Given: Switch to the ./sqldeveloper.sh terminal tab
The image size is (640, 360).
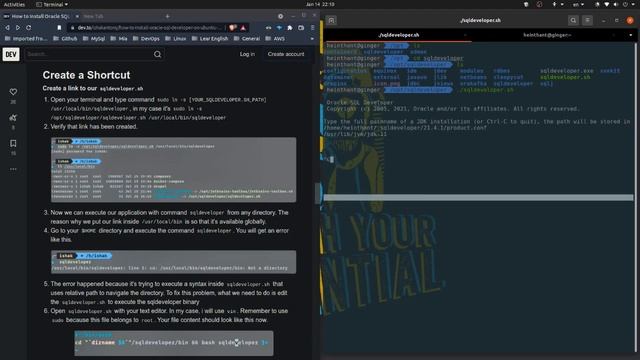Looking at the screenshot, I should click(398, 35).
